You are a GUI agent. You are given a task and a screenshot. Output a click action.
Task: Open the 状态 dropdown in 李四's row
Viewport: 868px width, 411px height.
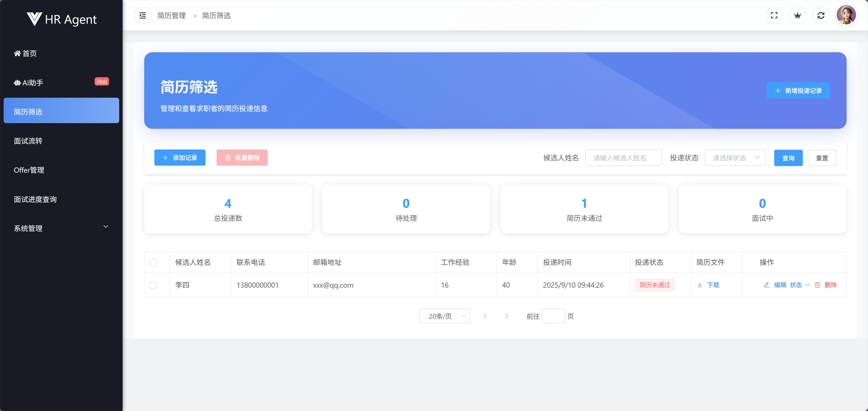click(x=799, y=285)
